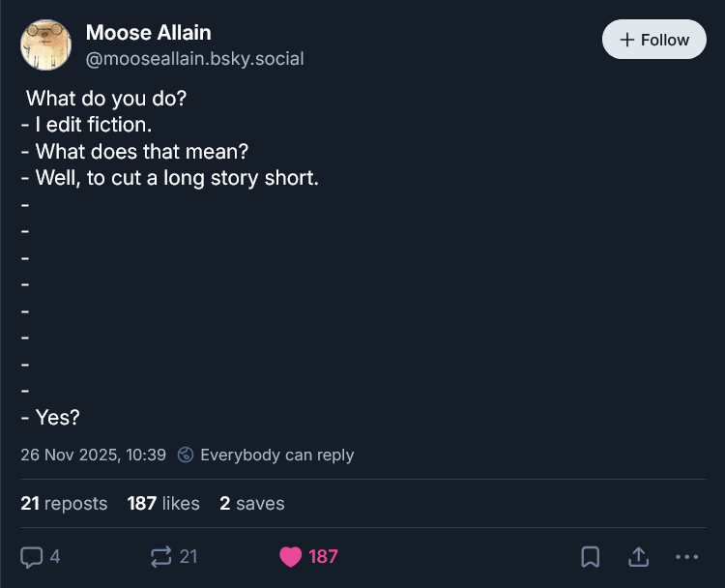Open the @mooseallain.bsky.social handle link

(194, 59)
